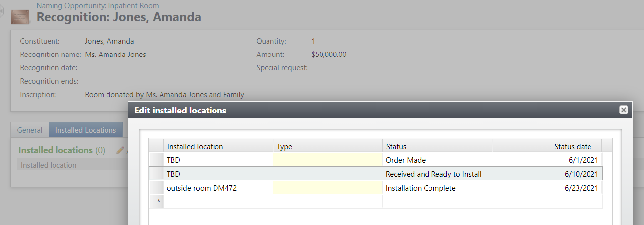This screenshot has height=225, width=644.
Task: Edit the outside room DM472 location cell
Action: click(218, 188)
